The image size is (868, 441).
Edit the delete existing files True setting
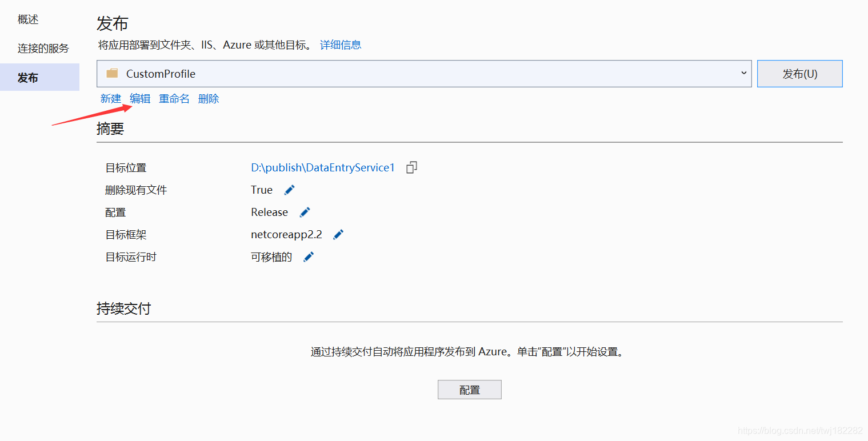290,190
